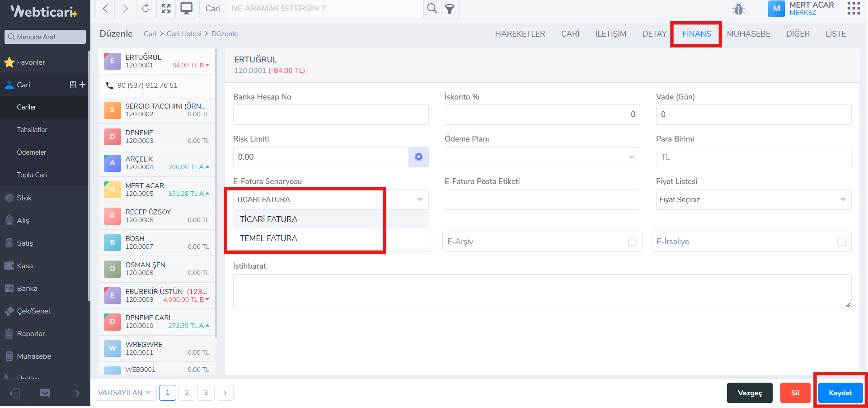Open the Fiyat Listesi dropdown

coord(753,200)
